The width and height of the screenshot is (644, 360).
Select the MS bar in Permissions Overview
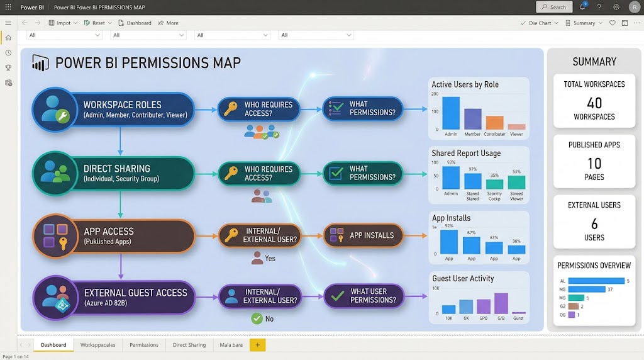(587, 290)
